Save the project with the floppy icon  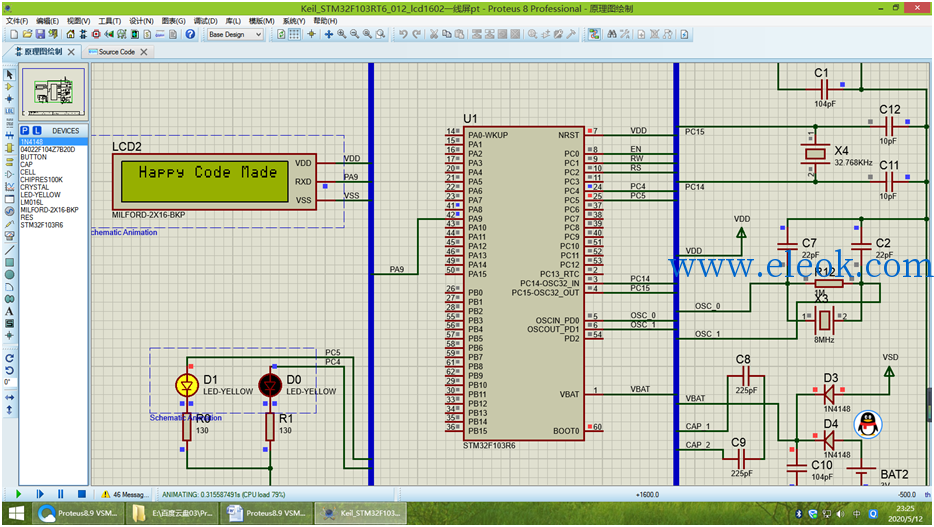[x=40, y=35]
